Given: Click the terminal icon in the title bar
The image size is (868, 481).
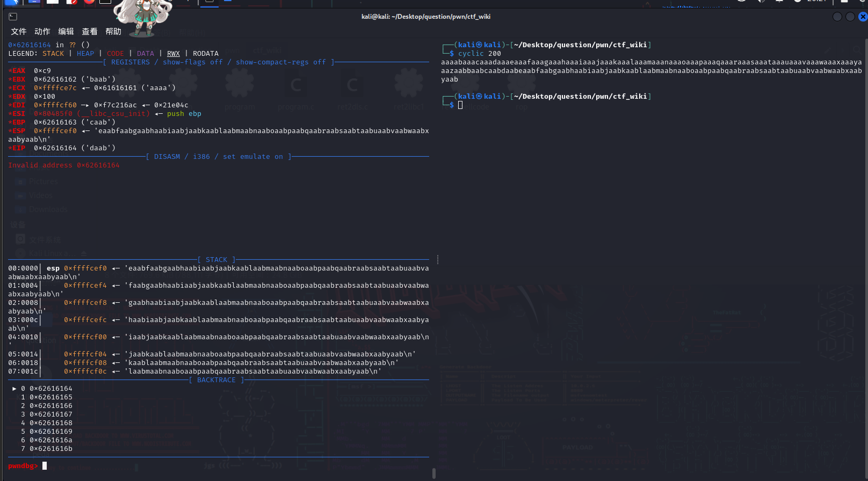Looking at the screenshot, I should pyautogui.click(x=13, y=17).
